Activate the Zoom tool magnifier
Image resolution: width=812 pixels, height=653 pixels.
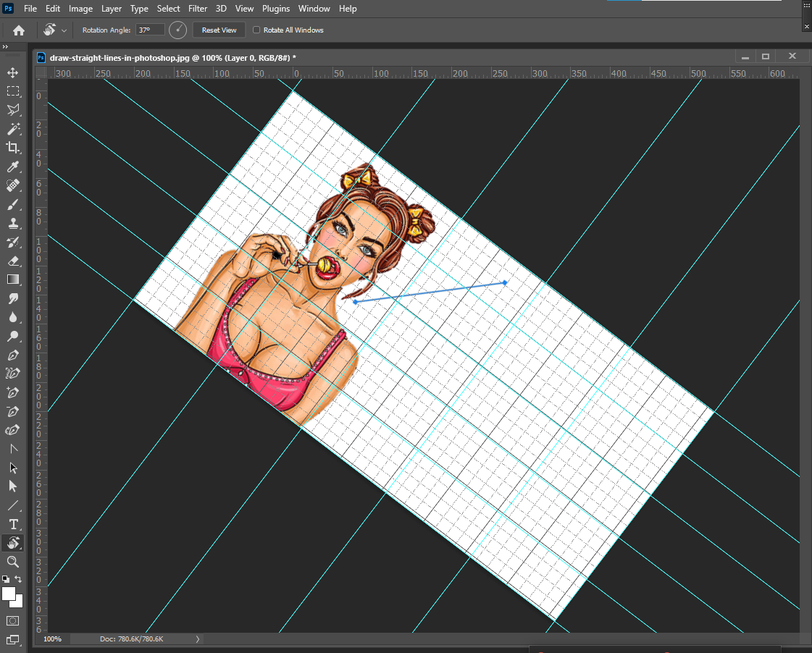click(x=13, y=562)
